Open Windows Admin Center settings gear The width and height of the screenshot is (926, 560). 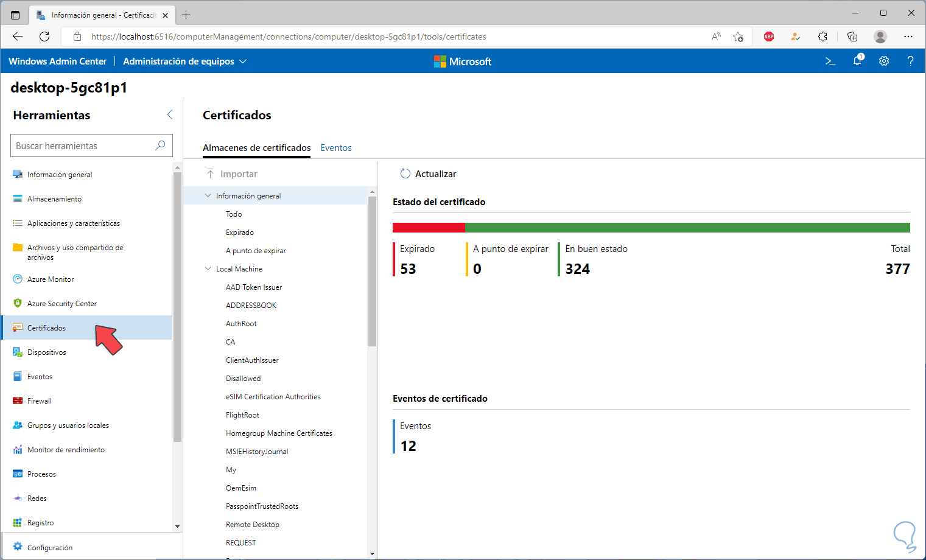point(884,61)
